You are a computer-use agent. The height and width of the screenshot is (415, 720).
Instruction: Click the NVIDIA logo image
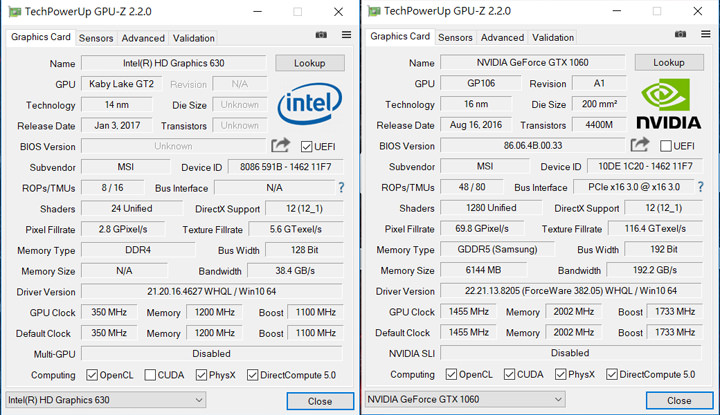click(x=669, y=103)
